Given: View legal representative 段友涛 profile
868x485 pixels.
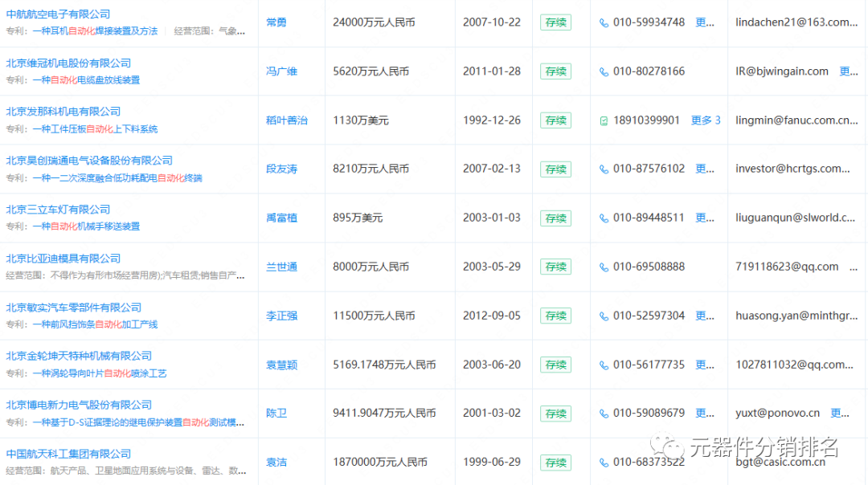Looking at the screenshot, I should click(282, 169).
